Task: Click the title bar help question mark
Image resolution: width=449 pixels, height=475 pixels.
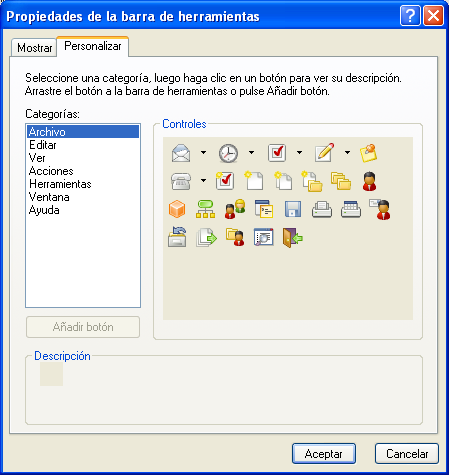Action: pyautogui.click(x=410, y=16)
